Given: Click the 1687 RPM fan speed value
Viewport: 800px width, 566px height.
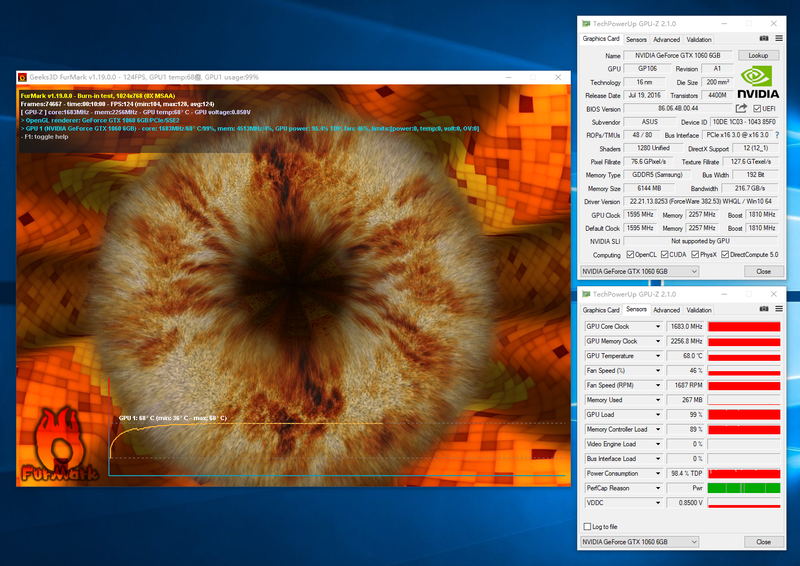Looking at the screenshot, I should [x=686, y=385].
